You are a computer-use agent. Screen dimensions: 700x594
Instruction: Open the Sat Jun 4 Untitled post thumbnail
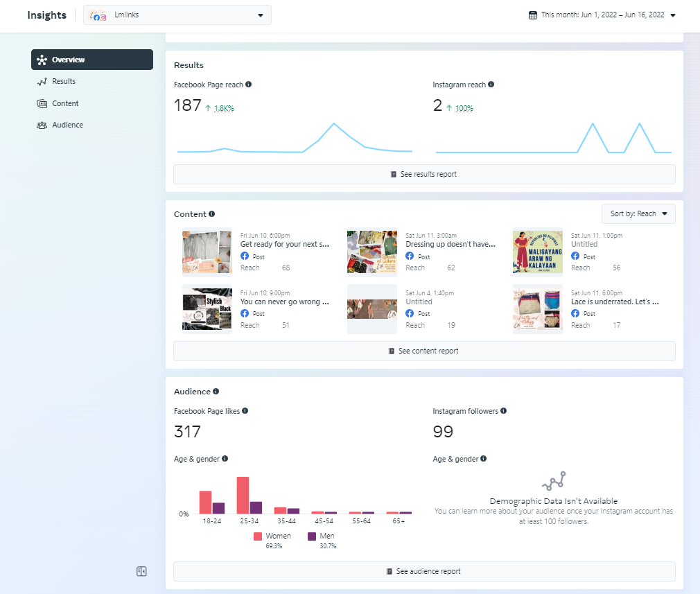pos(372,309)
